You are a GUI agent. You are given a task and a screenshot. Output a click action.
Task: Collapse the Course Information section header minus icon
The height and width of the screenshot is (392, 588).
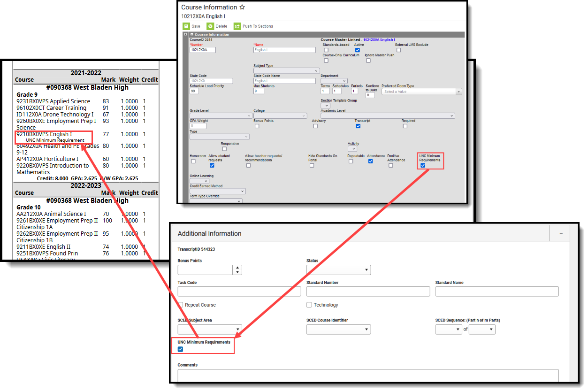point(191,34)
